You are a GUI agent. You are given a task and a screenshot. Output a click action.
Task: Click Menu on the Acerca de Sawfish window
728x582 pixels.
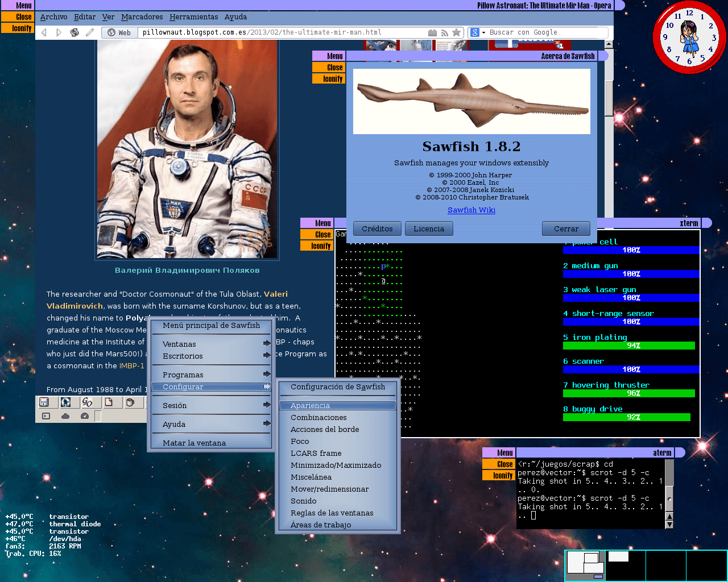click(x=329, y=56)
